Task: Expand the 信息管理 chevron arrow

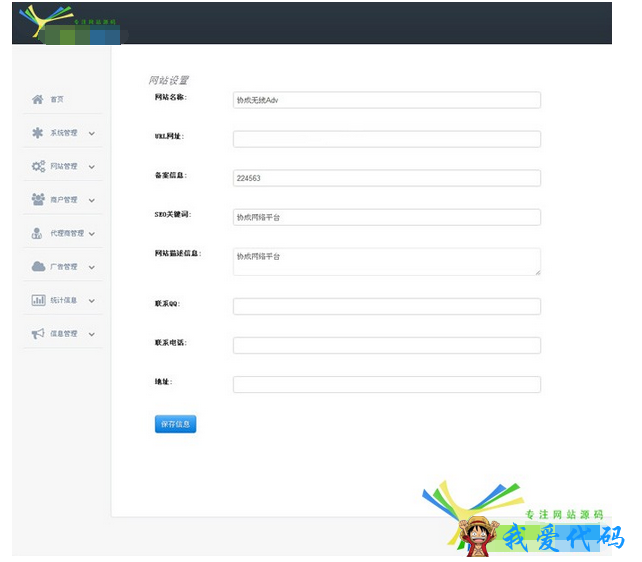Action: point(92,334)
